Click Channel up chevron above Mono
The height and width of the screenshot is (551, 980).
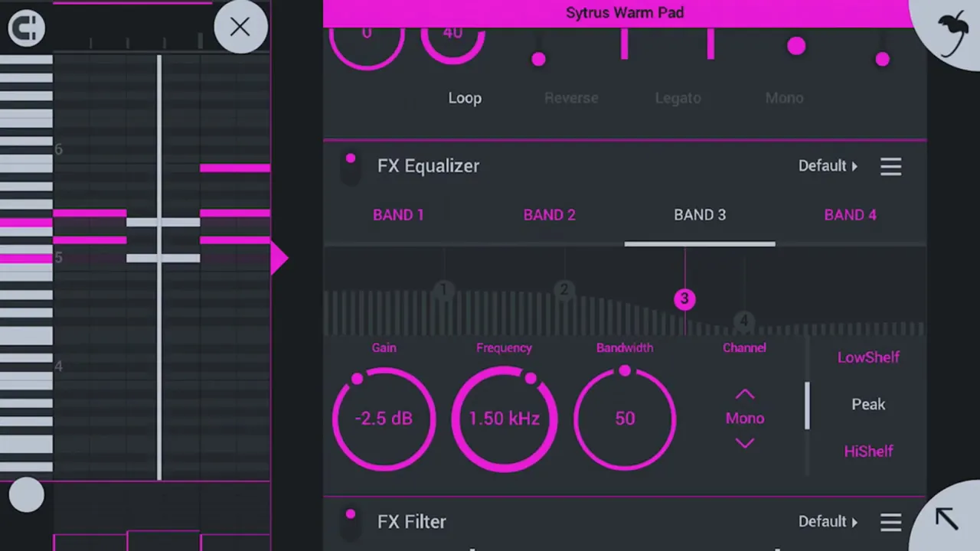(745, 395)
